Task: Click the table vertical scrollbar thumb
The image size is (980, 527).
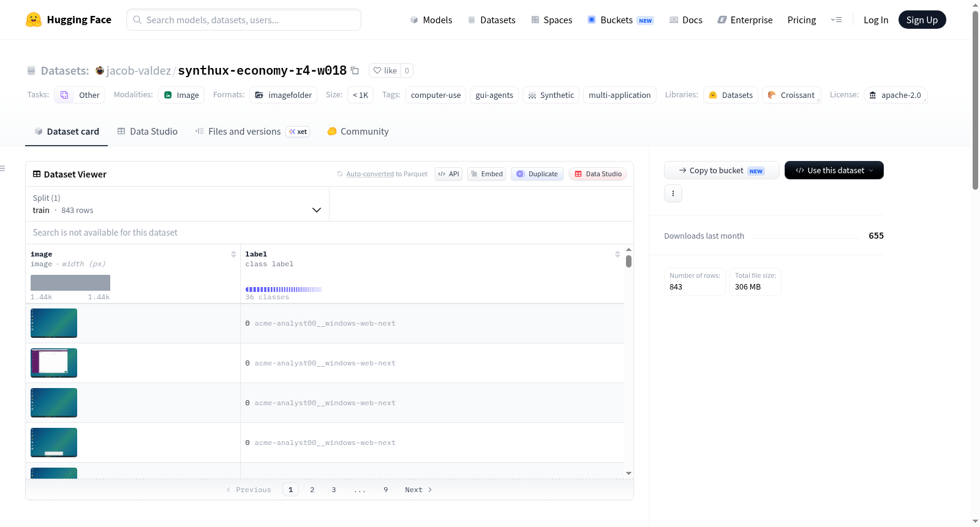Action: coord(628,261)
